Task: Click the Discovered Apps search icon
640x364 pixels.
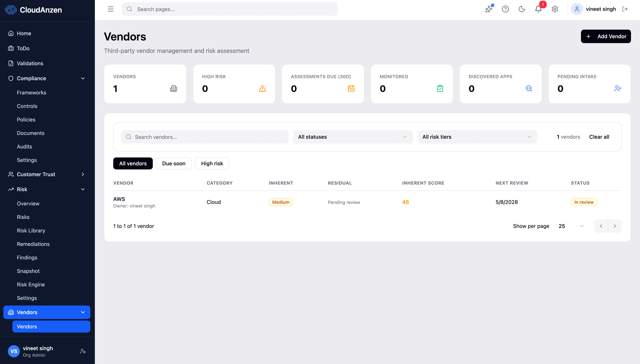Action: 529,88
